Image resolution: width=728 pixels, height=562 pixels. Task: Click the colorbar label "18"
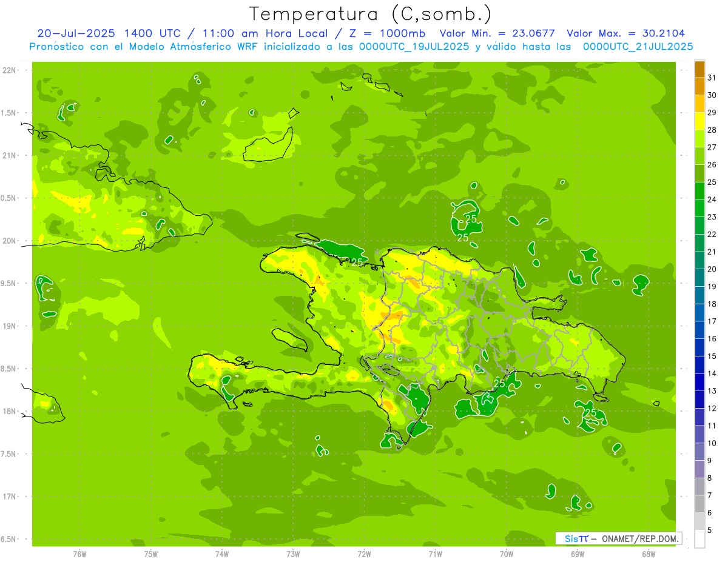click(712, 304)
